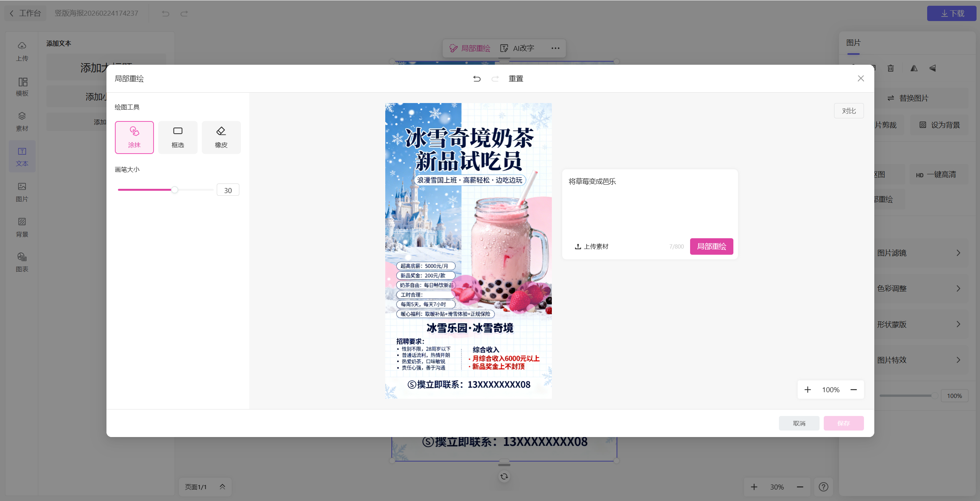The width and height of the screenshot is (980, 501).
Task: Click the 保存 save button
Action: 843,423
